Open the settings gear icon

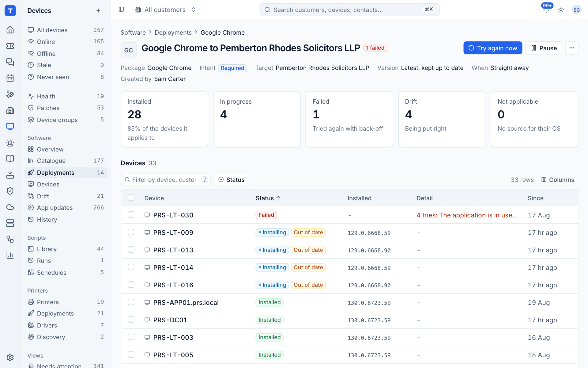click(x=10, y=357)
